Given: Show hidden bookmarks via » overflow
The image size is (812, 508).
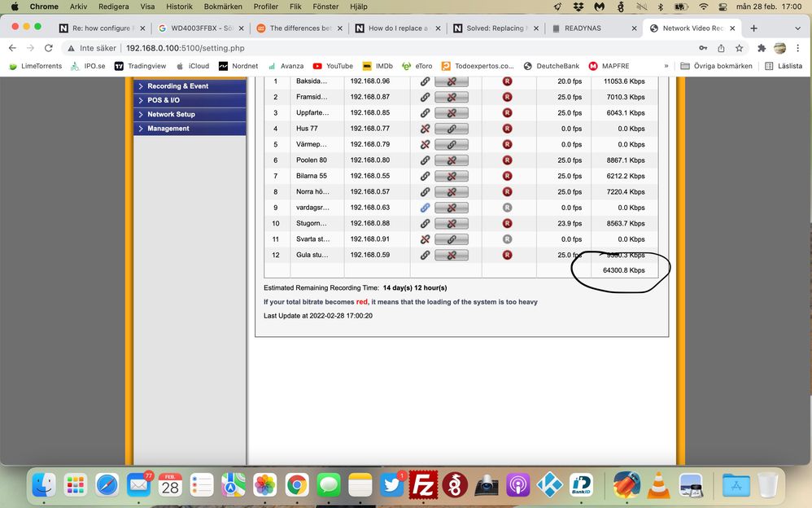Looking at the screenshot, I should tap(666, 66).
